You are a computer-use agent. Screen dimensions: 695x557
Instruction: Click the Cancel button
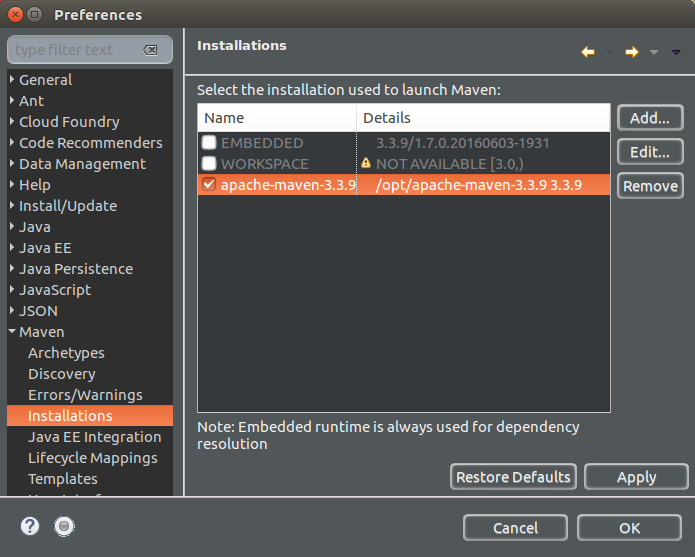pyautogui.click(x=515, y=528)
